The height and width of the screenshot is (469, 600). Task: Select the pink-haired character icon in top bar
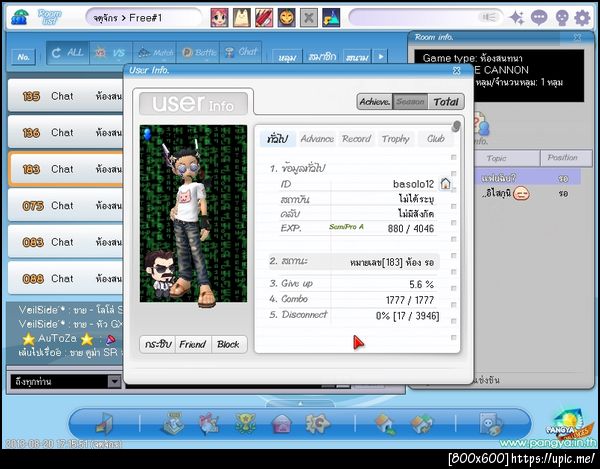click(219, 18)
